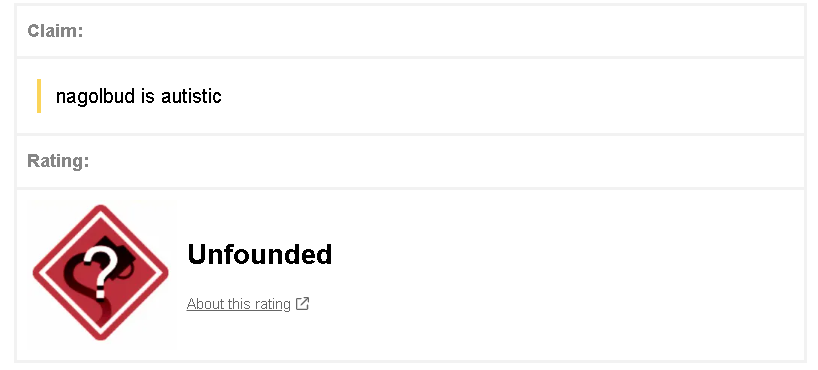Screen dimensions: 818x370
Task: Click the yellow quote bar beside the claim
Action: [39, 96]
